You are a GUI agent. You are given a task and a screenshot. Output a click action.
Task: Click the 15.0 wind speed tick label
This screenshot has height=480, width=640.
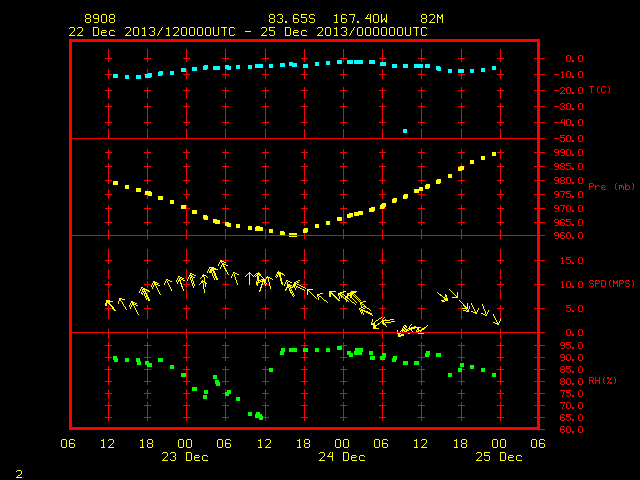click(x=572, y=260)
